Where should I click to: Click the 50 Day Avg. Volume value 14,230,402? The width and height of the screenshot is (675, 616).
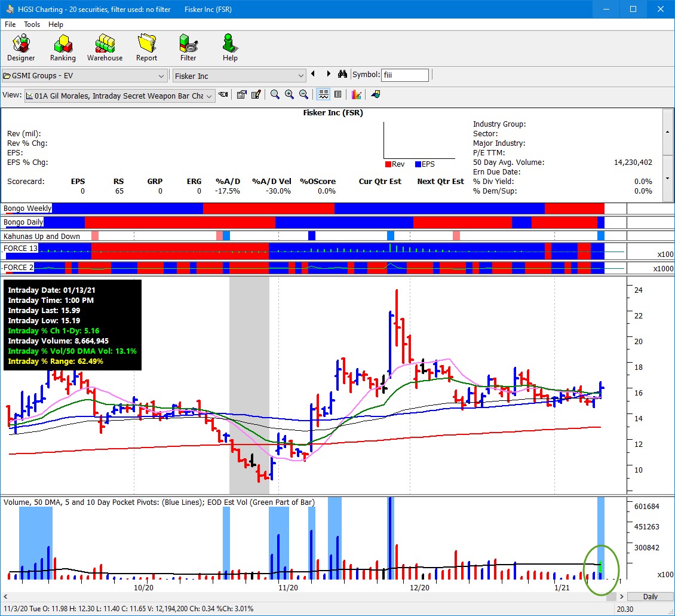633,163
